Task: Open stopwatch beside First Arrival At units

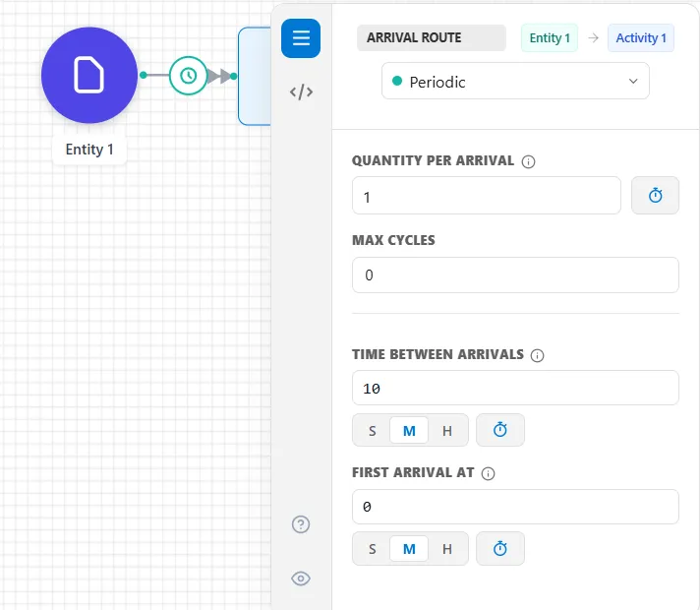Action: click(x=500, y=548)
